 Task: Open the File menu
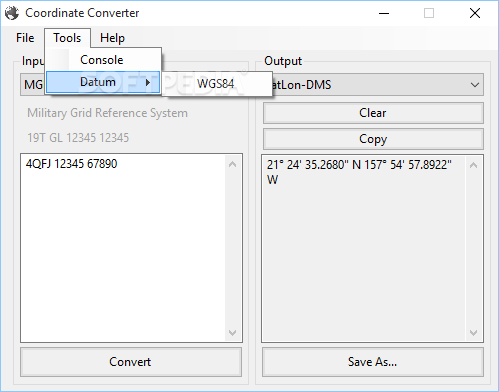(25, 38)
